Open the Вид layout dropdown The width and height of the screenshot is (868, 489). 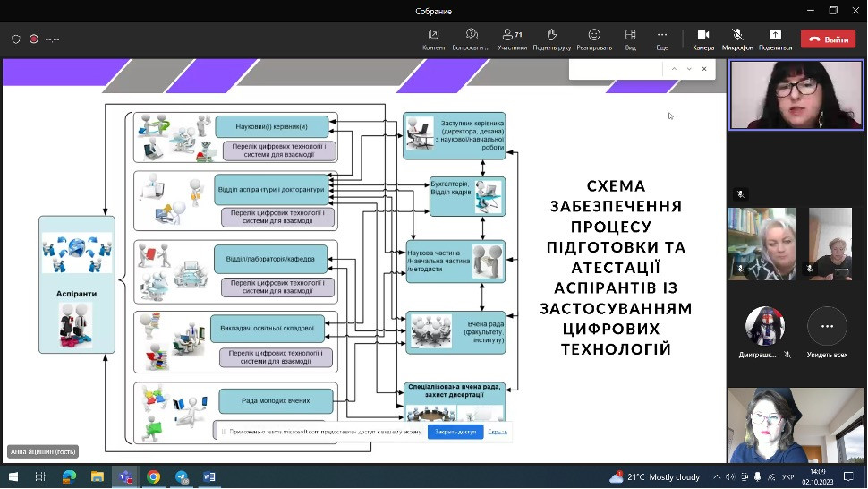[630, 39]
